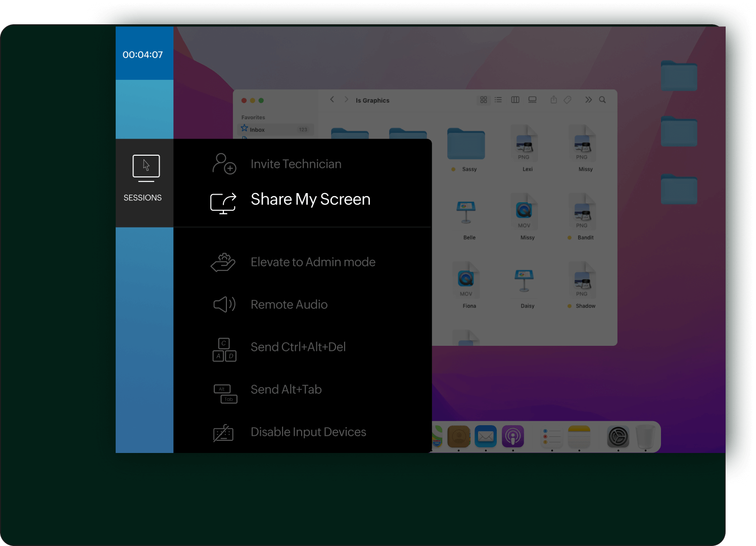Select the Daisy presentation file

tap(524, 281)
